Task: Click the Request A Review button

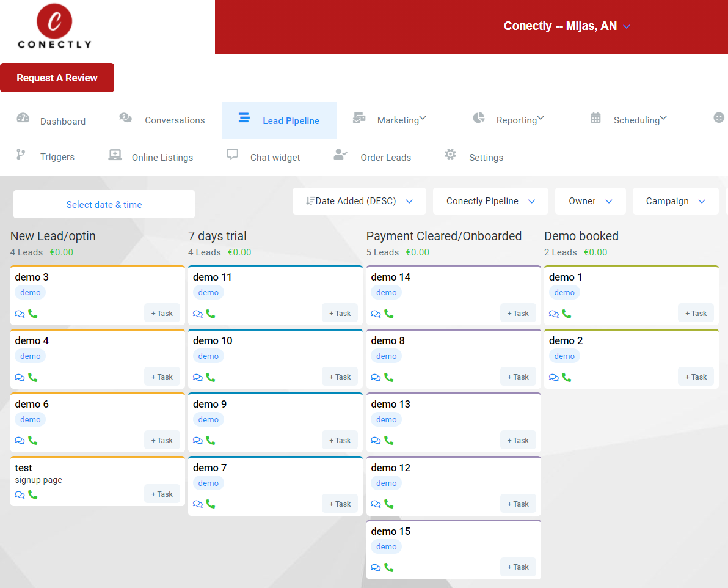Action: point(57,78)
